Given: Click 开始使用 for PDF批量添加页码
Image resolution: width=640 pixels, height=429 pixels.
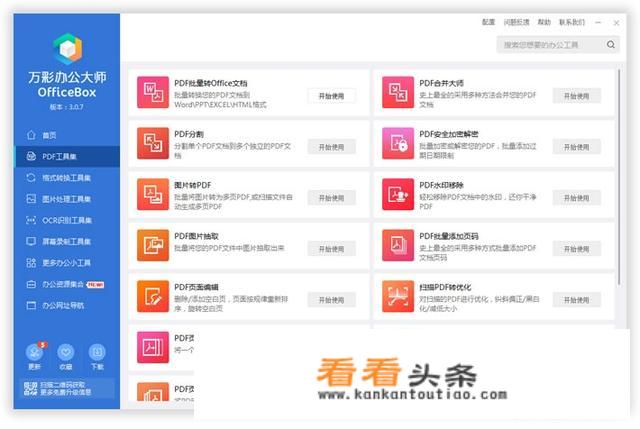Looking at the screenshot, I should [x=576, y=249].
